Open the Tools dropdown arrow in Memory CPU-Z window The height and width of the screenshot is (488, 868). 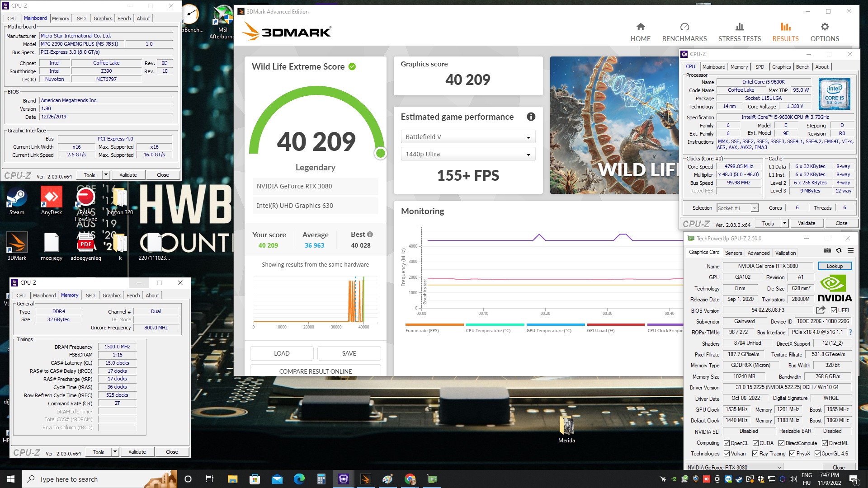click(x=115, y=452)
